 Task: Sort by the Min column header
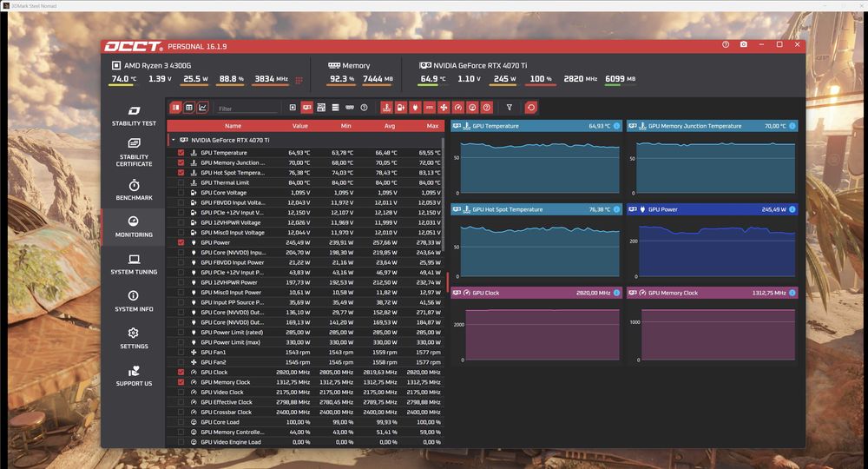[346, 126]
